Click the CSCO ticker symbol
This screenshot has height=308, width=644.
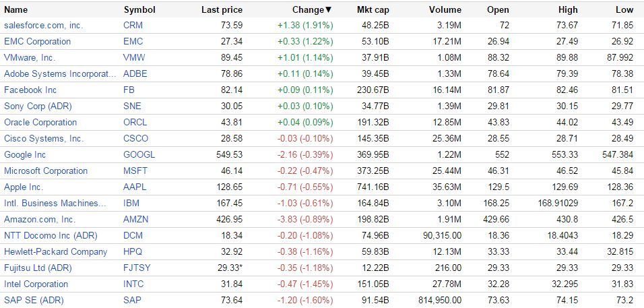coord(135,138)
